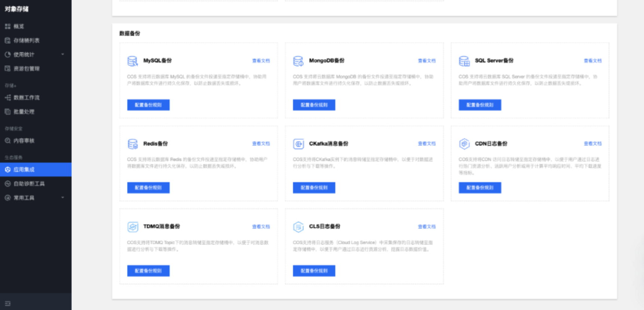Image resolution: width=644 pixels, height=310 pixels.
Task: Click the CDN日志备份 hexagon icon
Action: point(464,144)
